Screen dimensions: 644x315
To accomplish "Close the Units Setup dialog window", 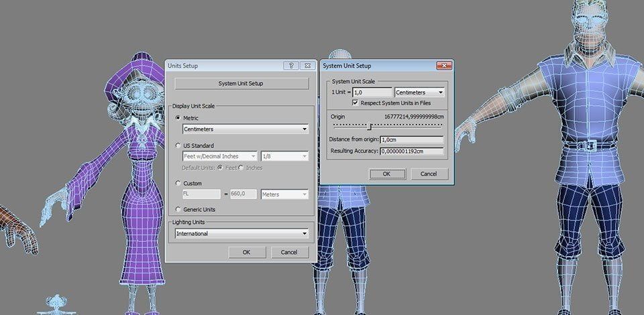I will click(307, 66).
